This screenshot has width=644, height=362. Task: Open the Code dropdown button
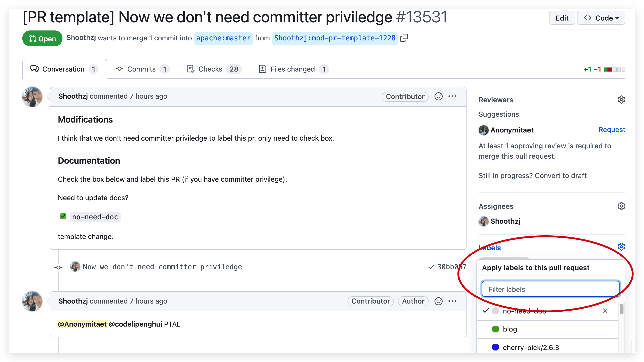click(601, 18)
